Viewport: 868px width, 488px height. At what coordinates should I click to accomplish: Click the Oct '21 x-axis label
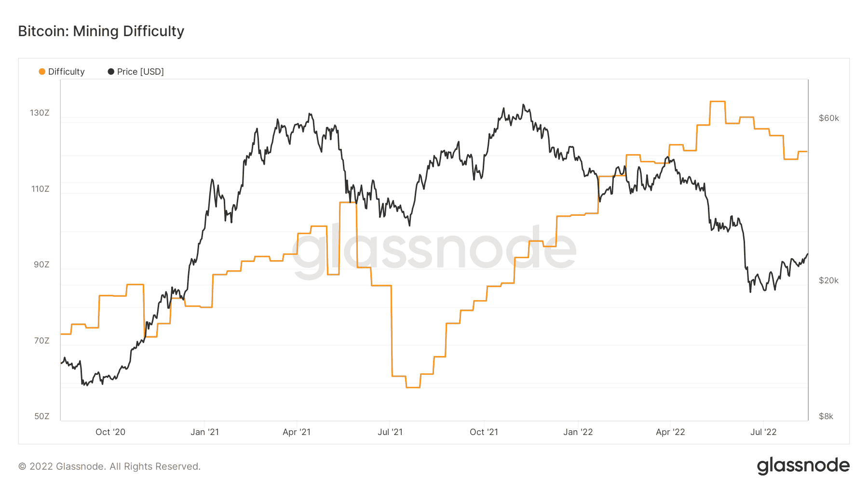point(484,432)
